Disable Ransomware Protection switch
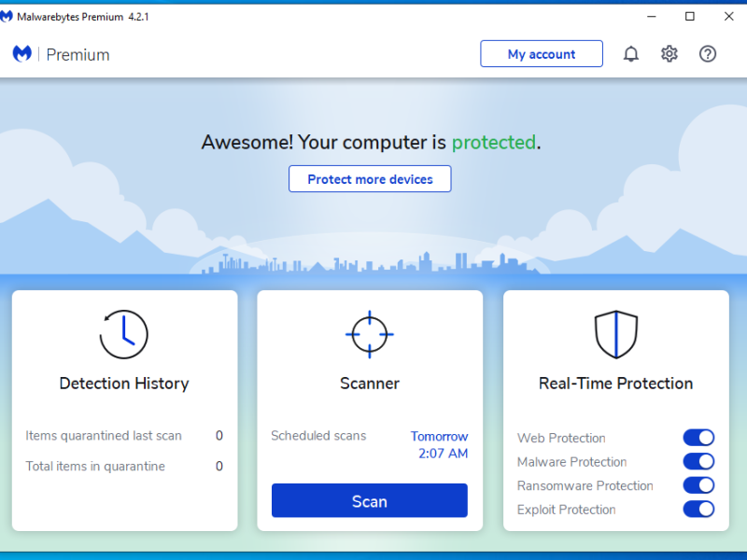The height and width of the screenshot is (560, 747). [698, 485]
